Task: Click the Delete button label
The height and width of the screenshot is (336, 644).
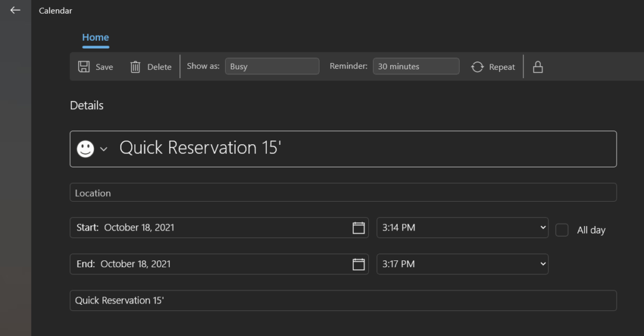Action: pyautogui.click(x=159, y=67)
